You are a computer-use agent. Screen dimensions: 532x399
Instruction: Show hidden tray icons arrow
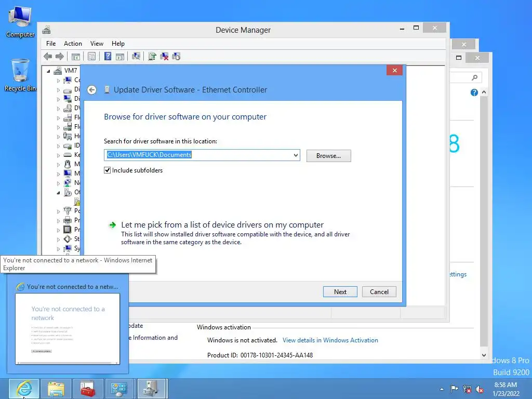[x=442, y=389]
